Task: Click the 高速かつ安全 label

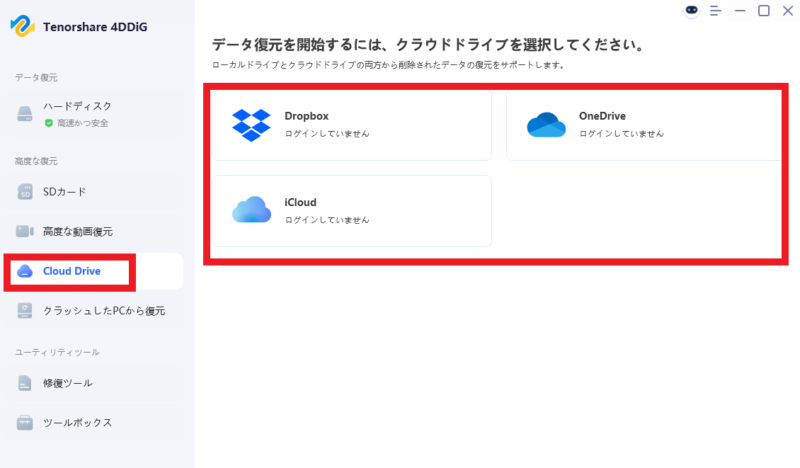Action: (83, 123)
